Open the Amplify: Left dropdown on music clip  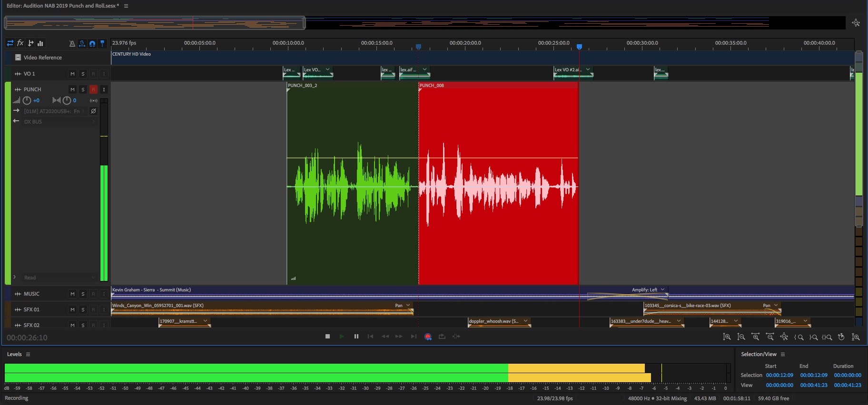click(662, 289)
